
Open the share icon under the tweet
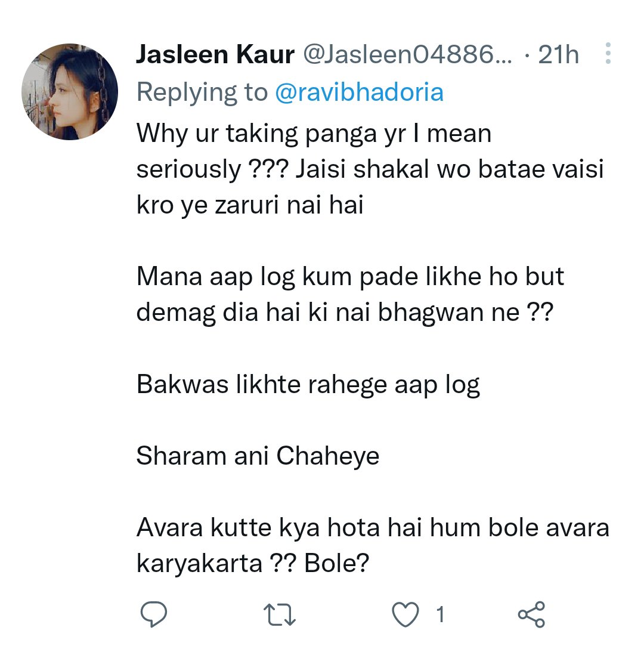tap(531, 614)
